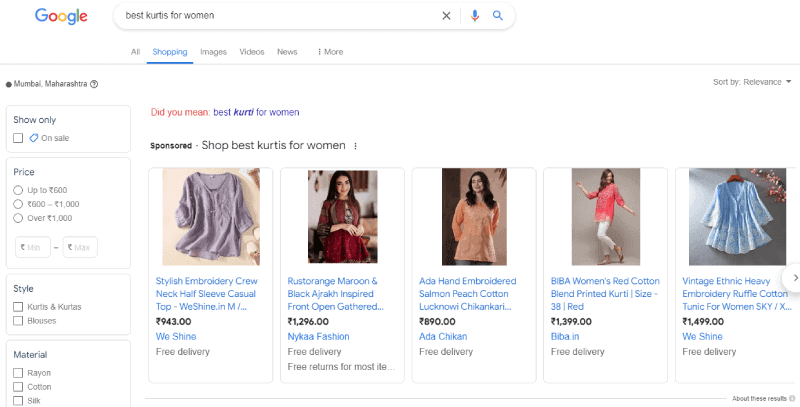The height and width of the screenshot is (407, 800).
Task: Check the Blouses style filter
Action: click(18, 321)
